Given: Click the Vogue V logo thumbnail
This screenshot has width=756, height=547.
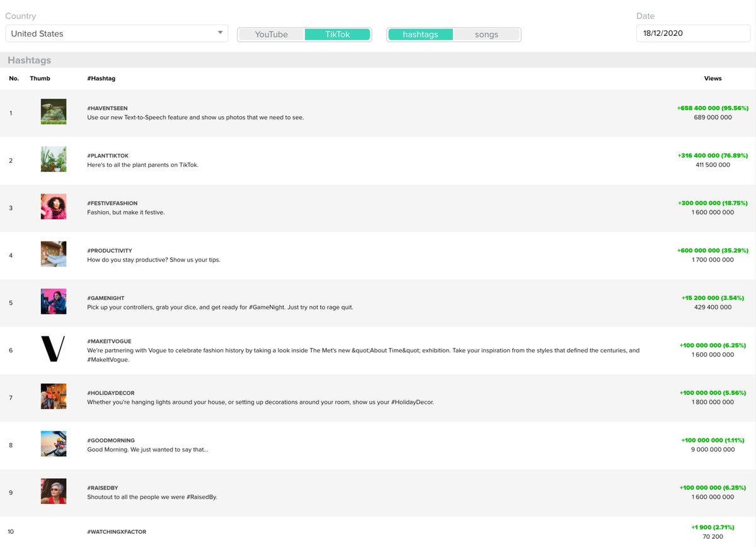Looking at the screenshot, I should click(x=54, y=348).
